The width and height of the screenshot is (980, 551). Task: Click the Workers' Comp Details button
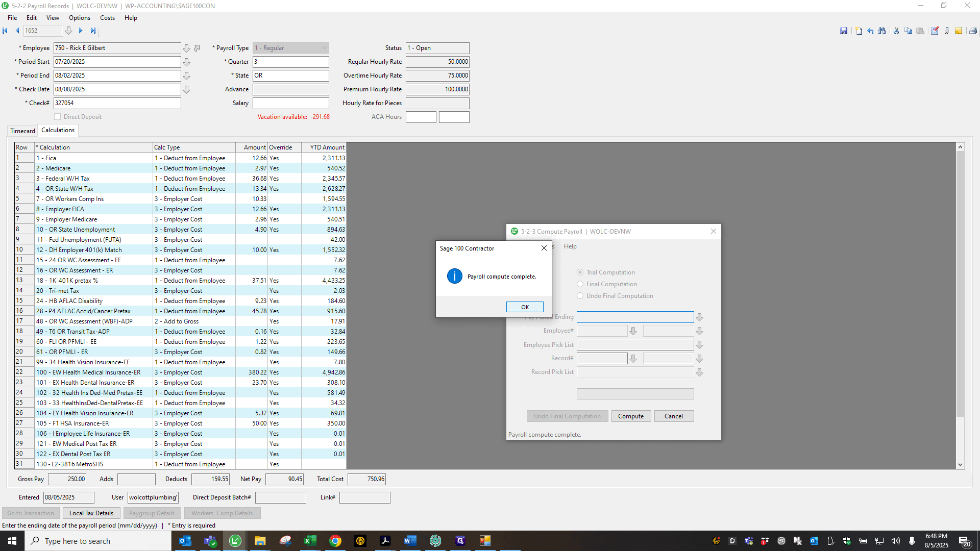222,513
